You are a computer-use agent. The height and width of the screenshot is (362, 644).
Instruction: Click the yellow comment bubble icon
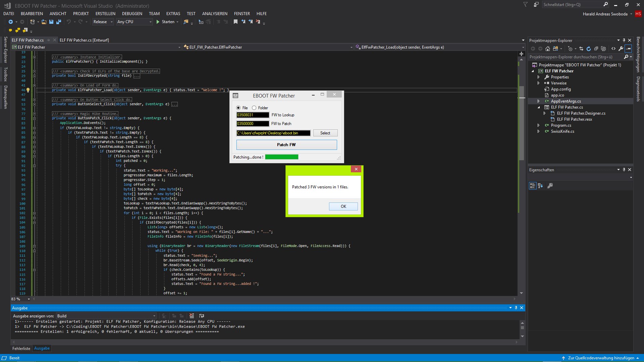pos(10,31)
